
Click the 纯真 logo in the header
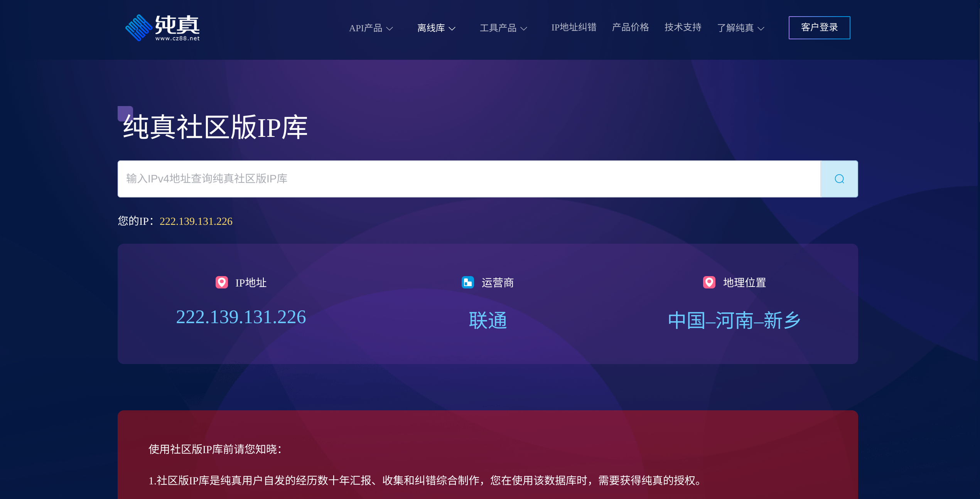pos(162,28)
